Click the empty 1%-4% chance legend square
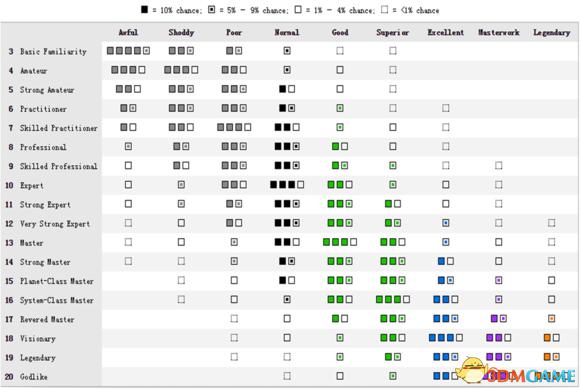 (x=298, y=9)
